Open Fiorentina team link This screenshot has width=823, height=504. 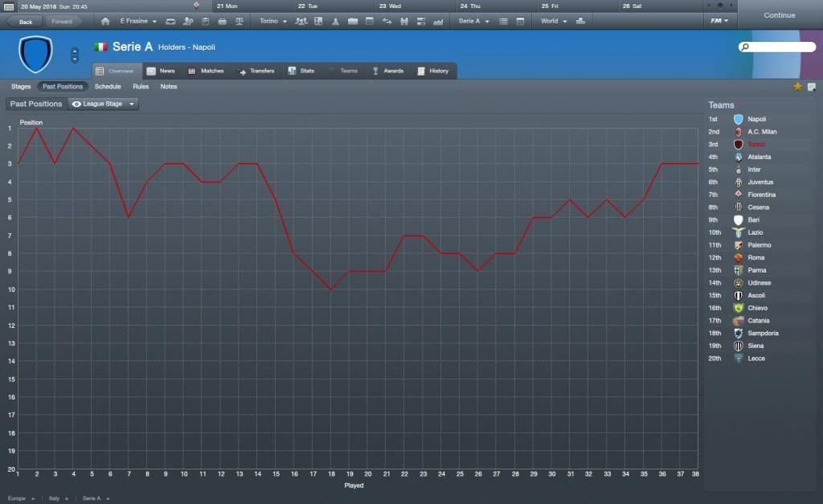(x=761, y=195)
